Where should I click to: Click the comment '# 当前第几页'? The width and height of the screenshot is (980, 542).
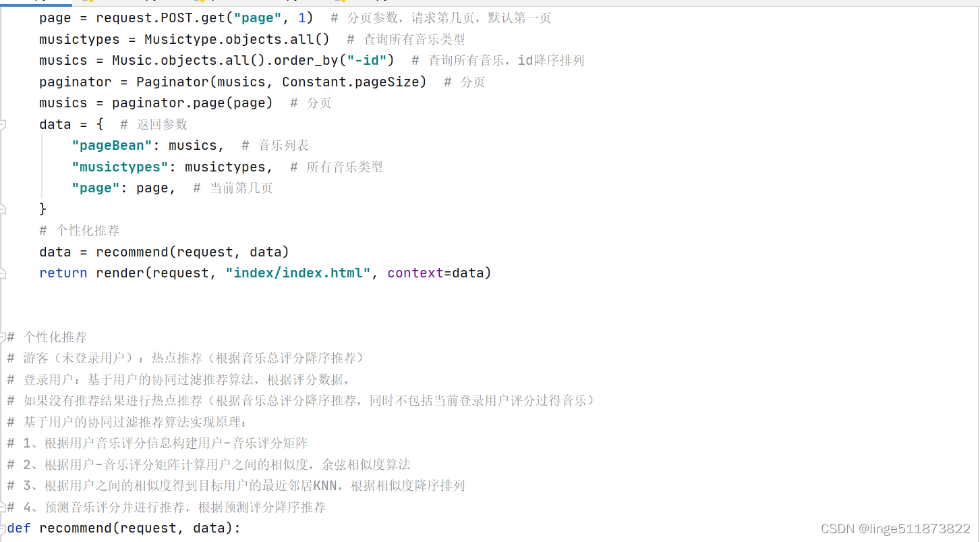[233, 188]
